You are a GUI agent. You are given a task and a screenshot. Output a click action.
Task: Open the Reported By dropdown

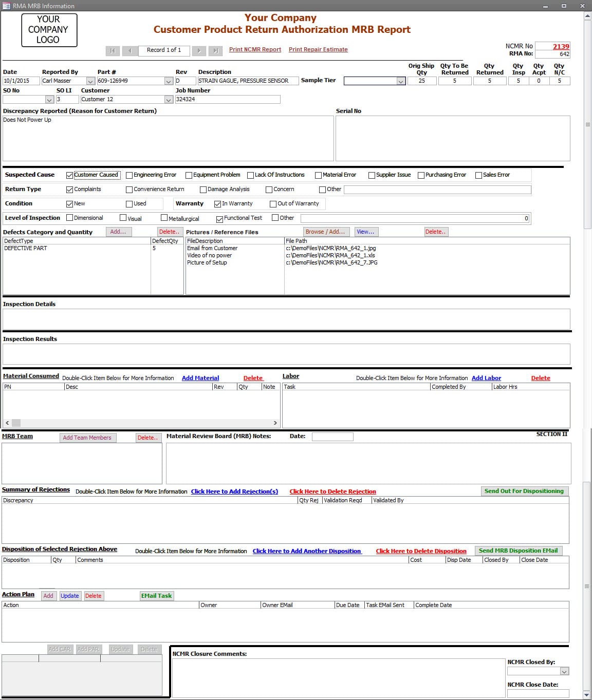(90, 81)
